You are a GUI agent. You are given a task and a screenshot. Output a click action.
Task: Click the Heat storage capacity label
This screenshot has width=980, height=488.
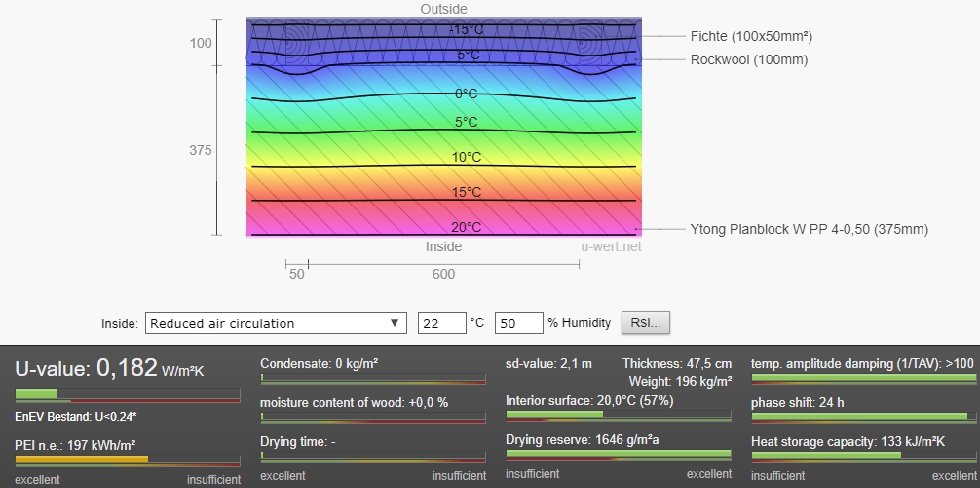click(x=848, y=442)
